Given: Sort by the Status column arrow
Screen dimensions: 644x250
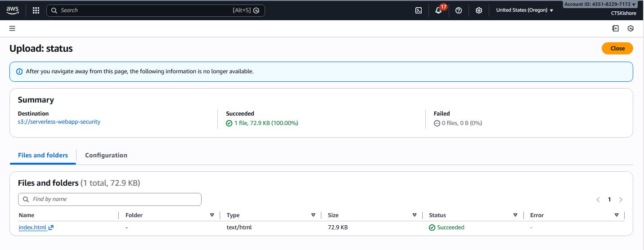Looking at the screenshot, I should [x=515, y=215].
